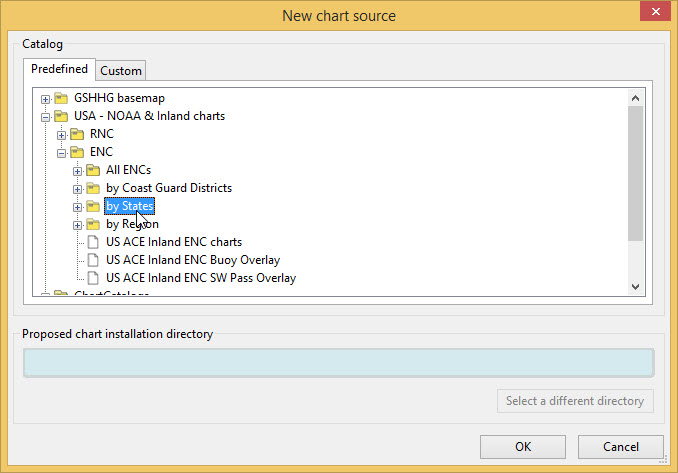Viewport: 678px width, 473px height.
Task: Switch to the Custom tab
Action: click(121, 70)
